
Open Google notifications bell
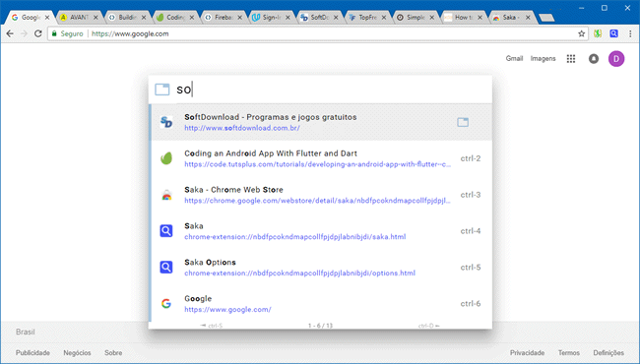point(594,59)
